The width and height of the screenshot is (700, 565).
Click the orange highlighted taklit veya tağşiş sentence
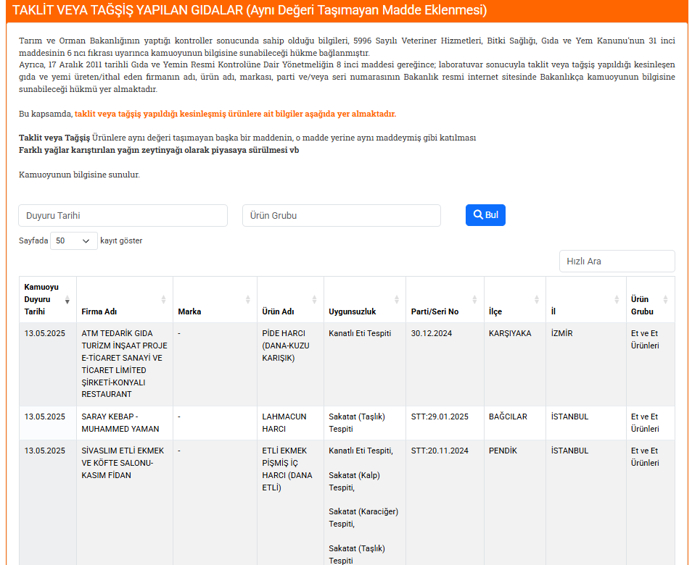[x=235, y=114]
